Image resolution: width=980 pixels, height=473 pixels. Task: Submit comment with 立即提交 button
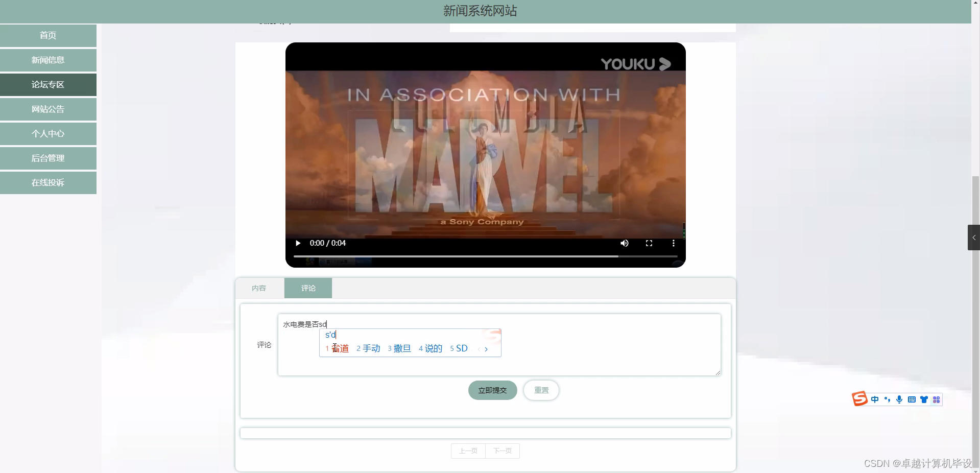pos(492,390)
